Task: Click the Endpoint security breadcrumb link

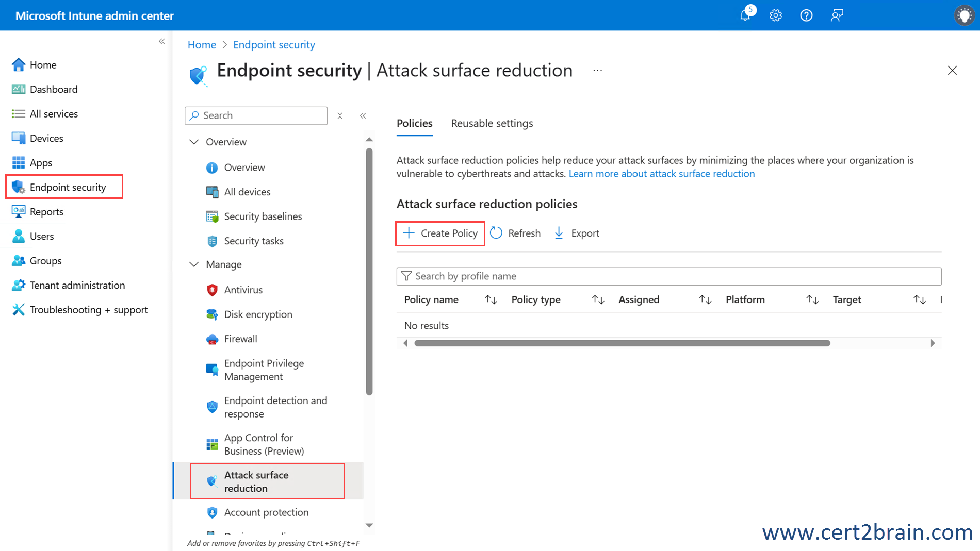Action: (274, 45)
